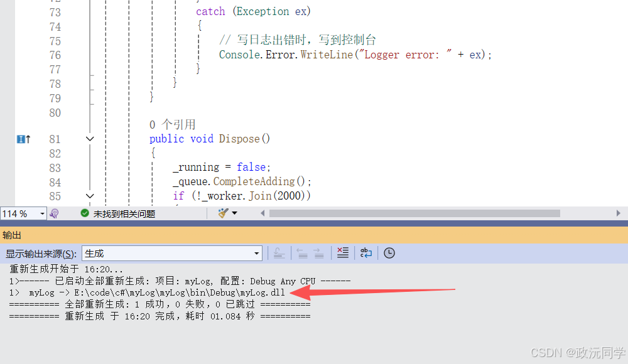Run code cleanup with the broom icon
Image resolution: width=628 pixels, height=364 pixels.
point(223,213)
